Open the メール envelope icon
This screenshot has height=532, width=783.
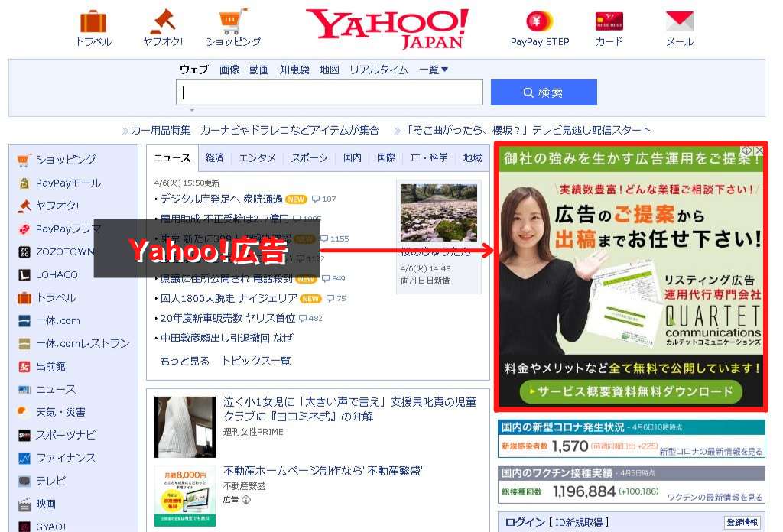coord(680,21)
